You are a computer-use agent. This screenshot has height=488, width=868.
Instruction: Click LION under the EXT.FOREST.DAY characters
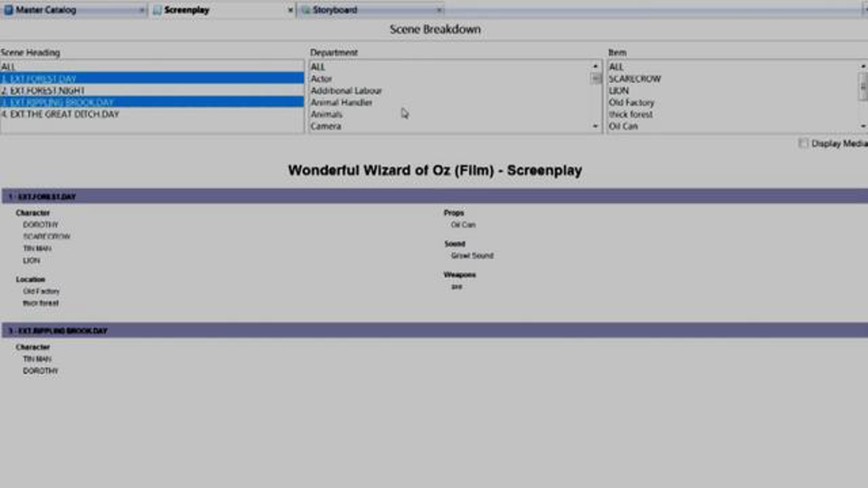31,261
